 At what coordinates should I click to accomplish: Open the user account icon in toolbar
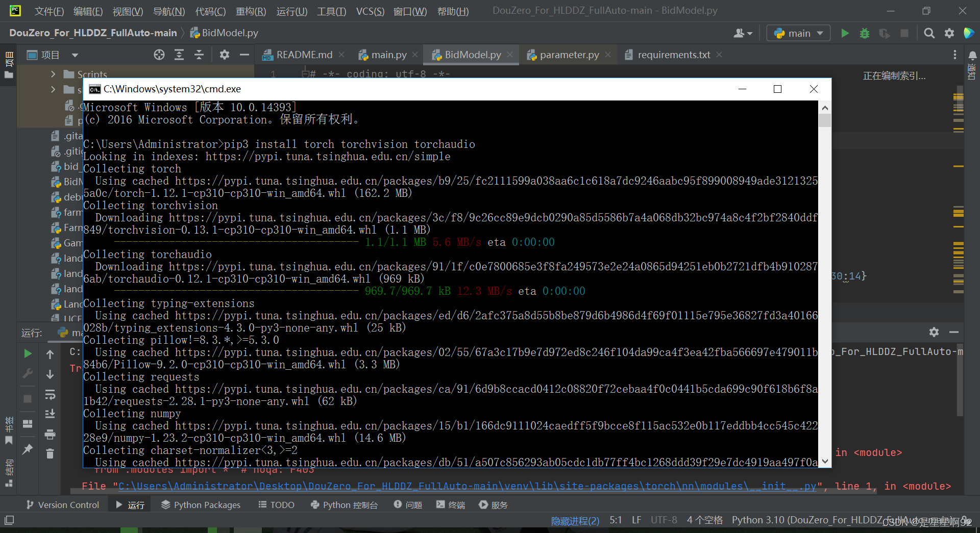coord(743,33)
